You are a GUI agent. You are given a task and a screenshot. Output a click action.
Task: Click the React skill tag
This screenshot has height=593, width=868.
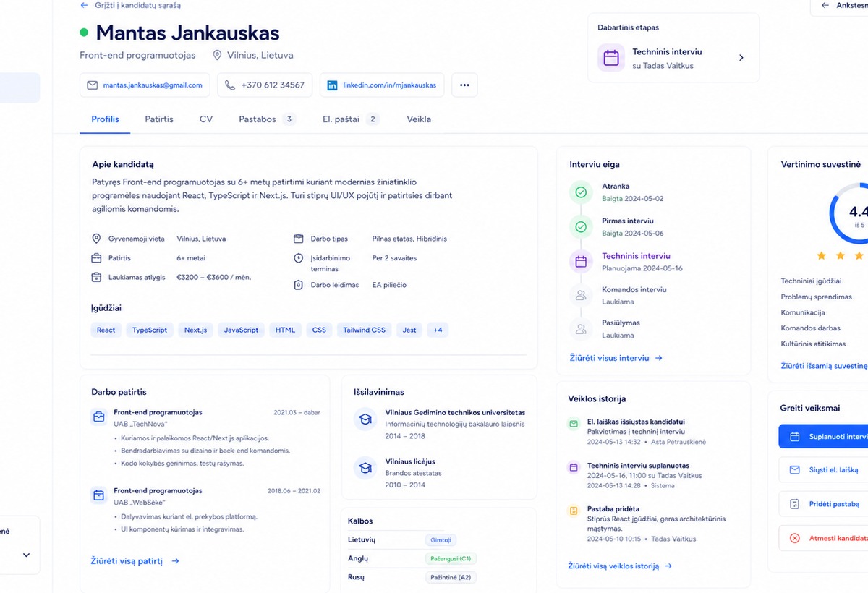(x=106, y=330)
